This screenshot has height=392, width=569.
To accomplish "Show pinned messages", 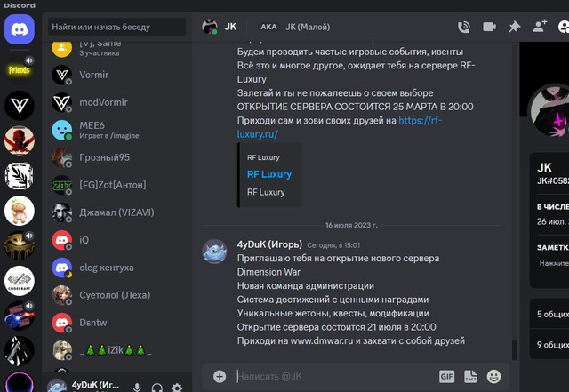I will (514, 27).
